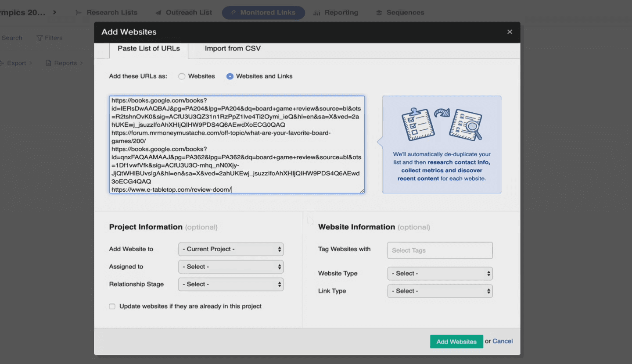Viewport: 632px width, 364px height.
Task: Click the Reports document icon
Action: 49,63
